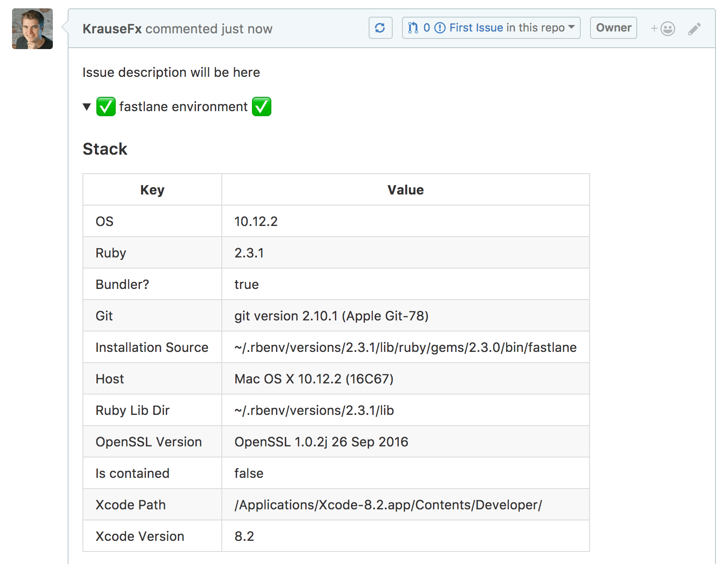The height and width of the screenshot is (564, 728).
Task: Open the KrauseFx username link
Action: pos(112,29)
